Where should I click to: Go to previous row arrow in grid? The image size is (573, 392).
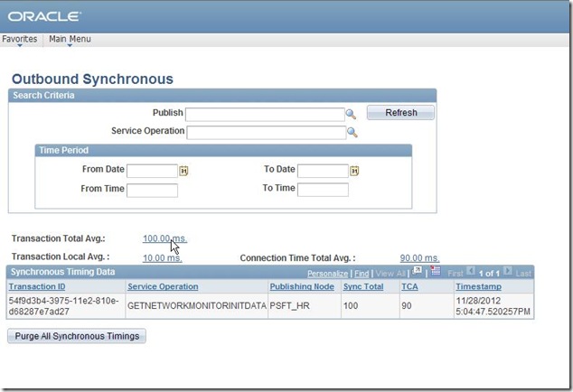471,271
